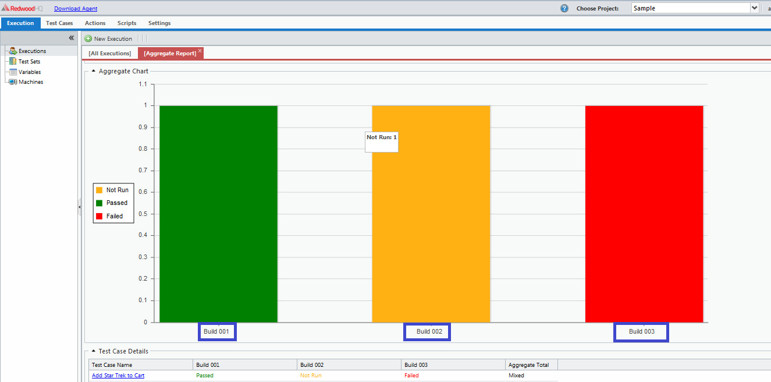Image resolution: width=771 pixels, height=382 pixels.
Task: Click the sidebar splitter collapse handle
Action: 79,207
